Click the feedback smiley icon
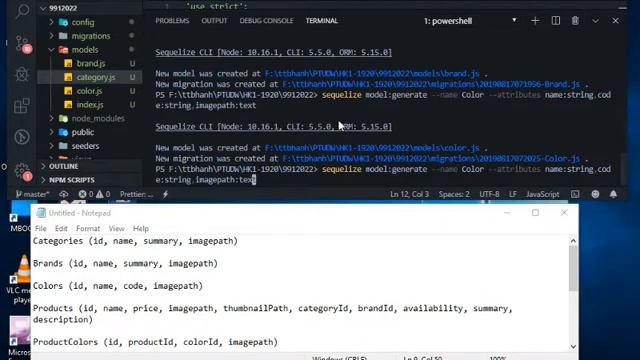Screen dimensions: 640x360 pyautogui.click(x=595, y=194)
